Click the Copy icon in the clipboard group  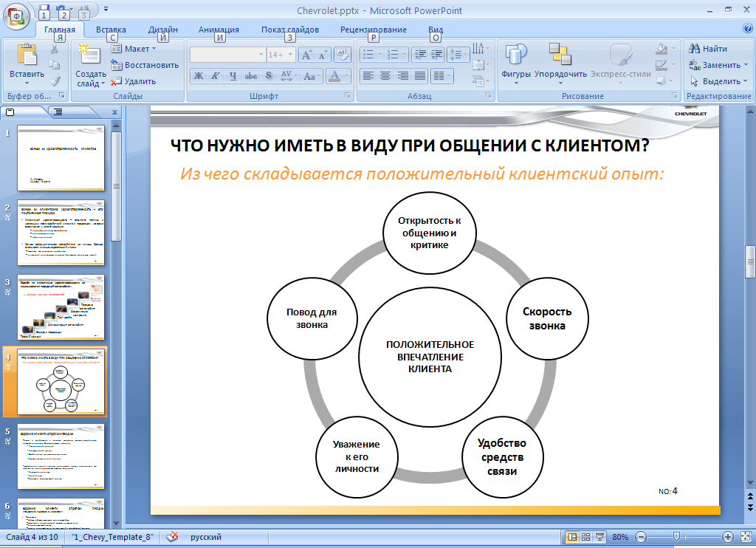coord(55,65)
